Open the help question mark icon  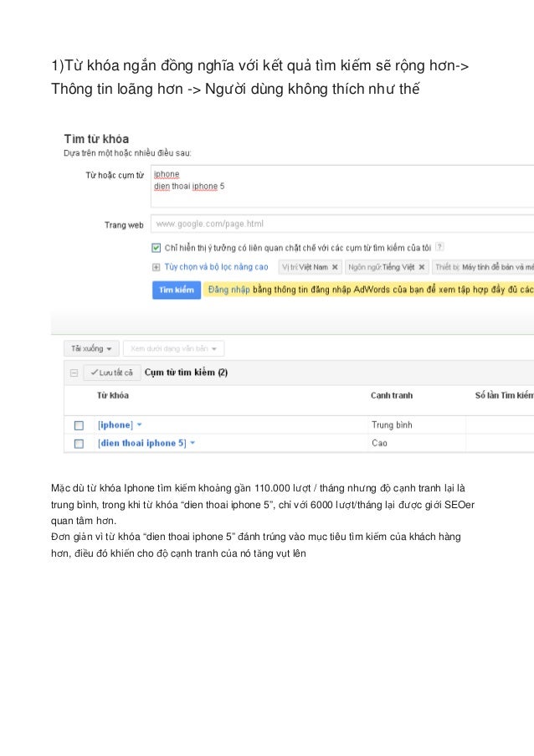[x=439, y=247]
